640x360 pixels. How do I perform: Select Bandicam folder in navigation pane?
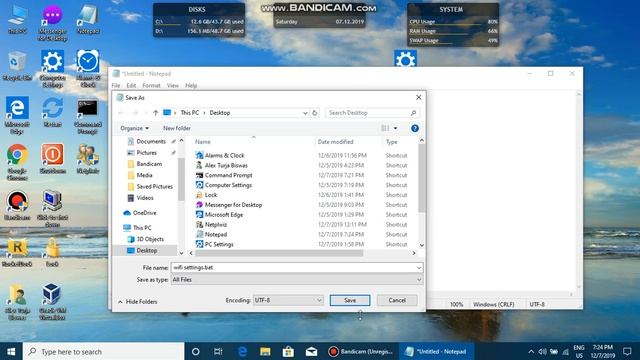pyautogui.click(x=149, y=164)
